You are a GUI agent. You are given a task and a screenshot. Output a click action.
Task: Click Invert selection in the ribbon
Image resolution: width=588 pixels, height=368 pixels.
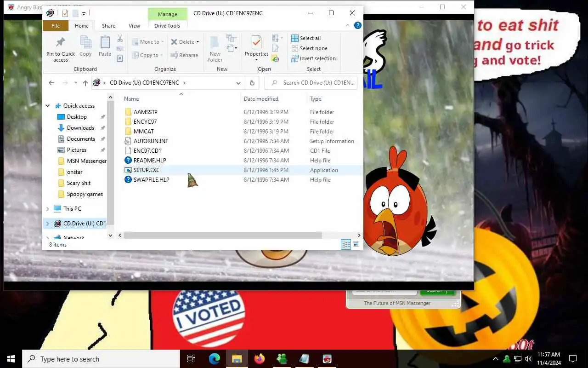coord(313,58)
